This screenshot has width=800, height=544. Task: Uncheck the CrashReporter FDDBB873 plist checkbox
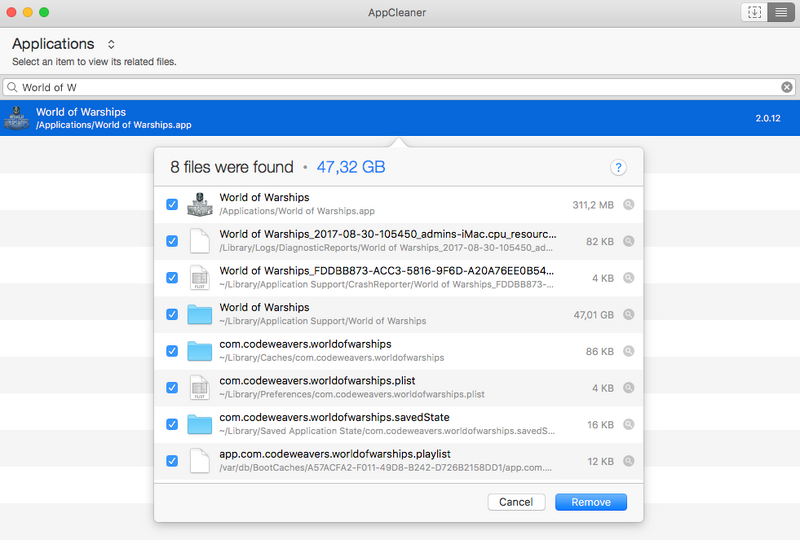pyautogui.click(x=172, y=278)
